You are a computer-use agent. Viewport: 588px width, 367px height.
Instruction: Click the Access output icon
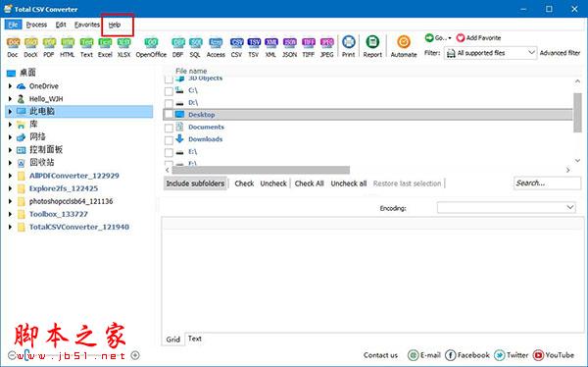click(216, 42)
